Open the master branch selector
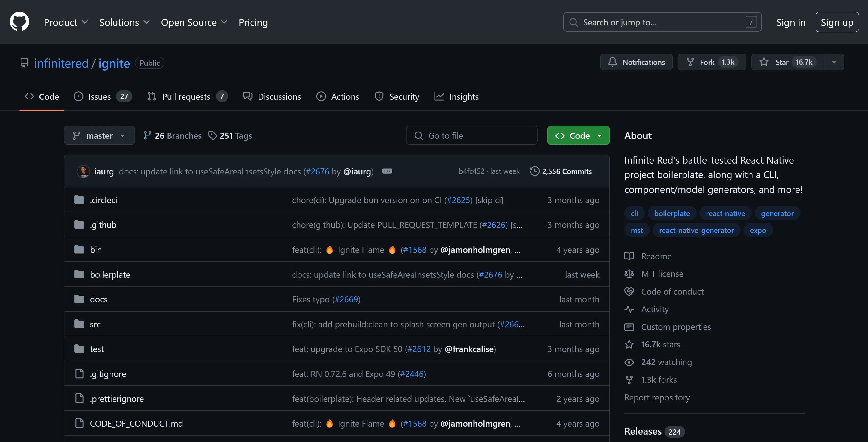Screen dimensions: 868x442 click(99, 135)
